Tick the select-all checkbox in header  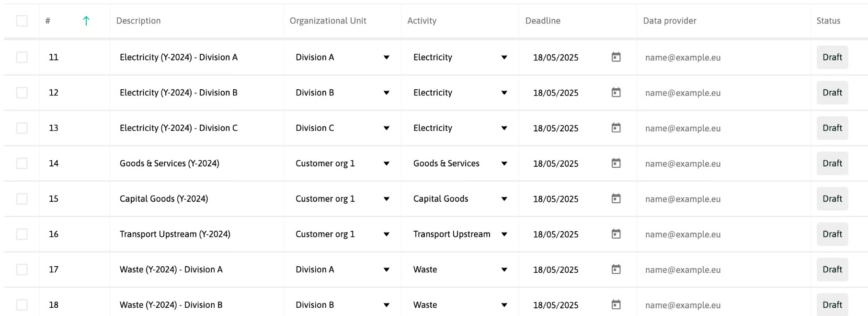(22, 21)
